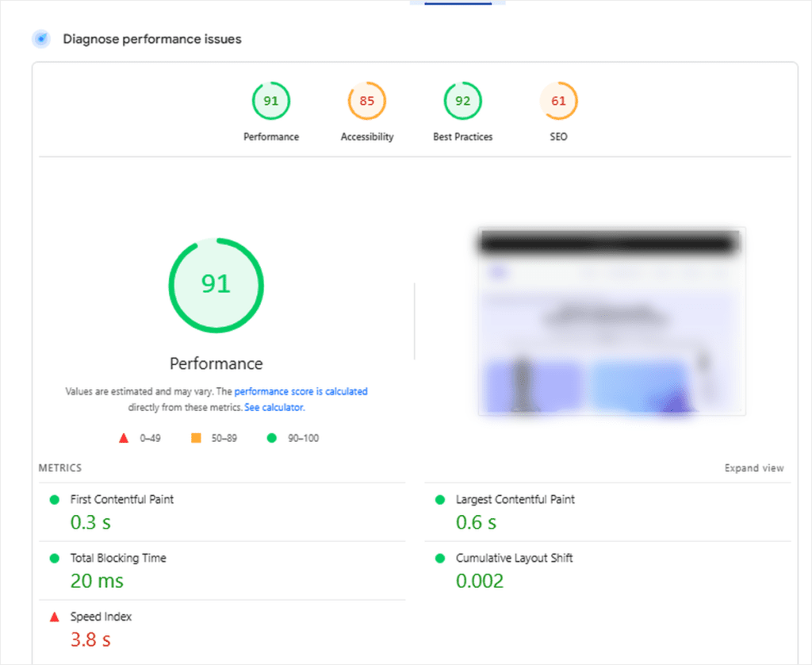Click the blurred page screenshot thumbnail

pos(611,321)
